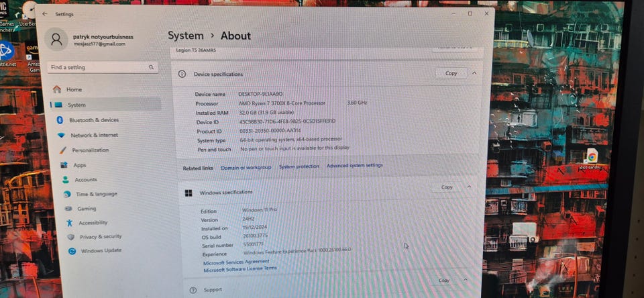The width and height of the screenshot is (644, 298).
Task: Open Personalization settings
Action: 91,150
